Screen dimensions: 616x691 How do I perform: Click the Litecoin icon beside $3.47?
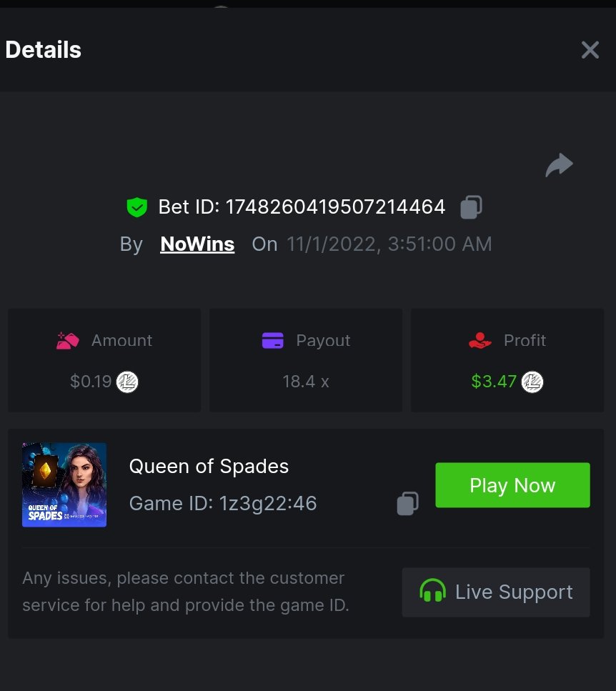532,382
